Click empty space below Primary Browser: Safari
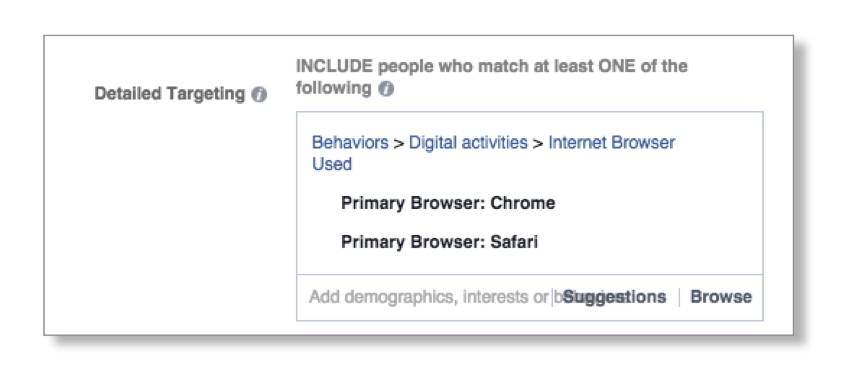Screen dimensions: 849x382 [x=530, y=264]
